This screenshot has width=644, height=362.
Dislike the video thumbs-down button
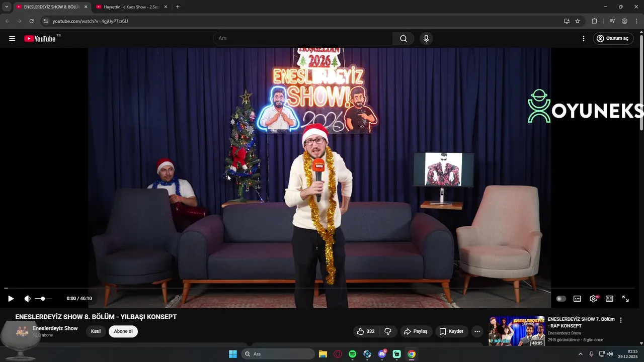click(x=388, y=331)
